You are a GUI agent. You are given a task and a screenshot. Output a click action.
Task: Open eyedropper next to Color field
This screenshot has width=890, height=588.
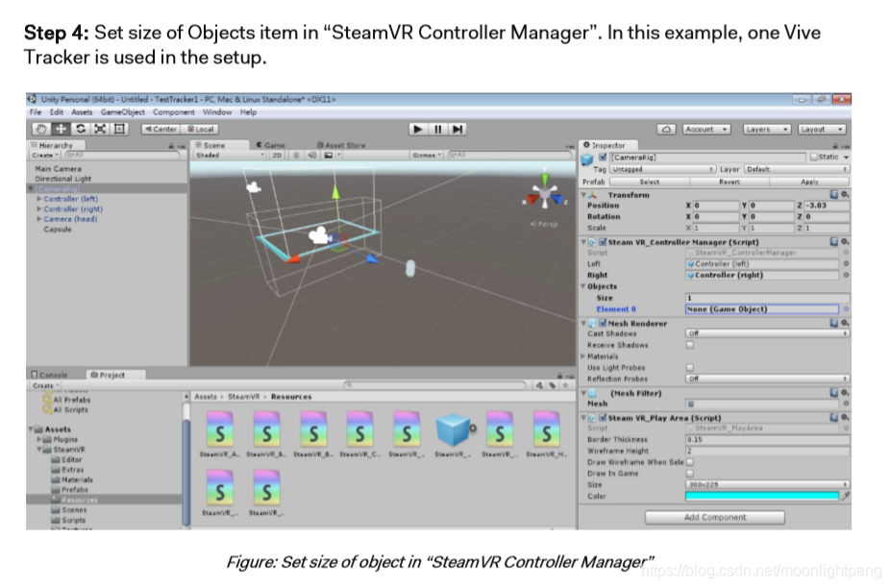click(x=846, y=496)
